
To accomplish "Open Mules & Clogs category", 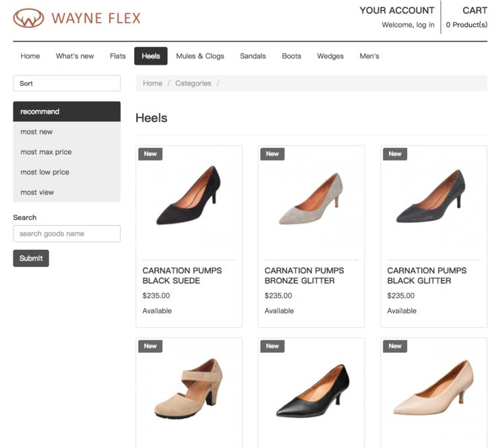I will click(x=200, y=57).
